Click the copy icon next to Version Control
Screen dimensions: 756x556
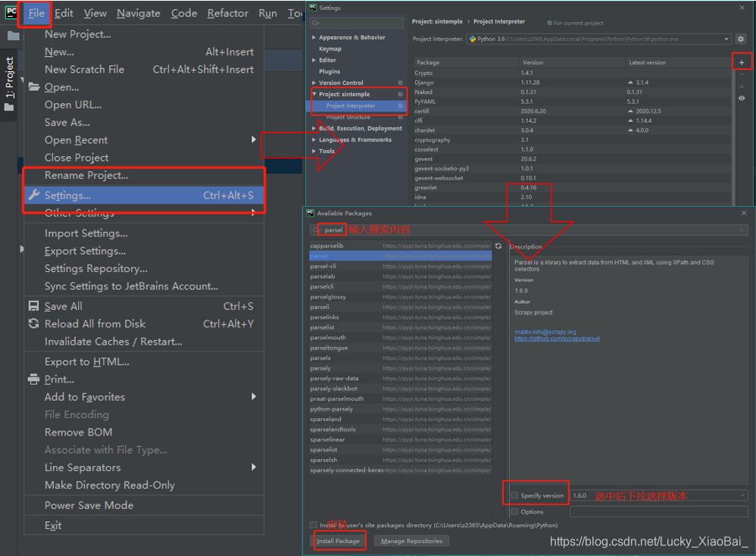click(400, 83)
